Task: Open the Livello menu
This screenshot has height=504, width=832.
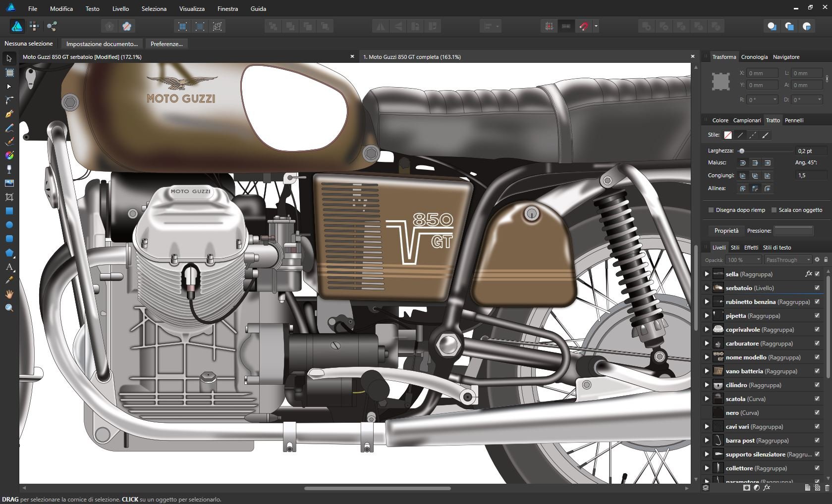Action: click(120, 8)
